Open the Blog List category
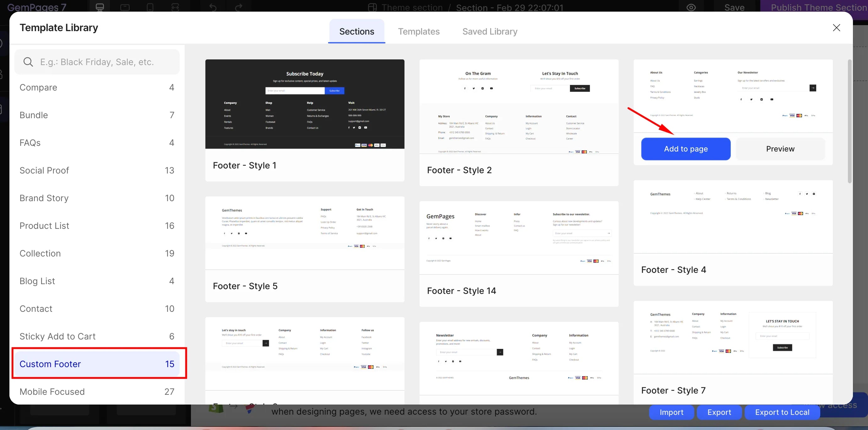Viewport: 868px width, 430px height. pos(97,281)
